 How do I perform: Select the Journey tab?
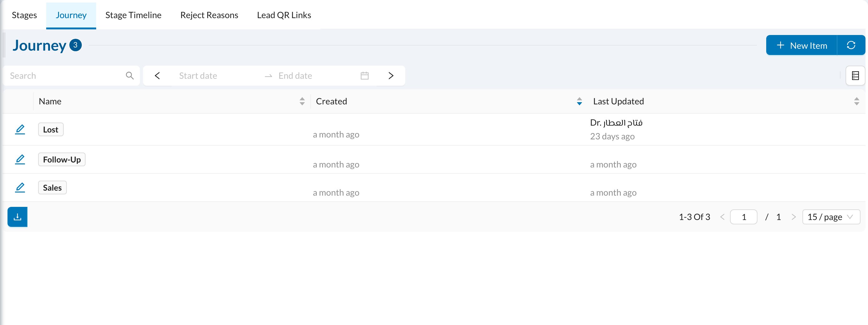click(71, 15)
